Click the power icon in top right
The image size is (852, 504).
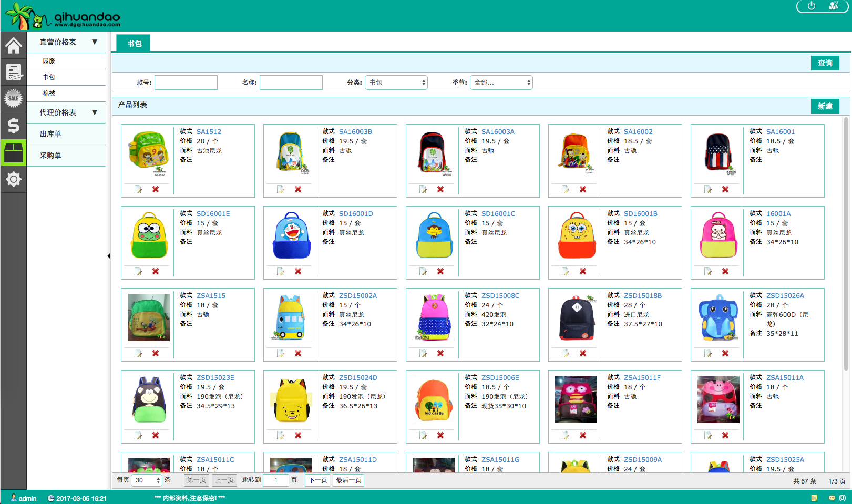(x=812, y=6)
